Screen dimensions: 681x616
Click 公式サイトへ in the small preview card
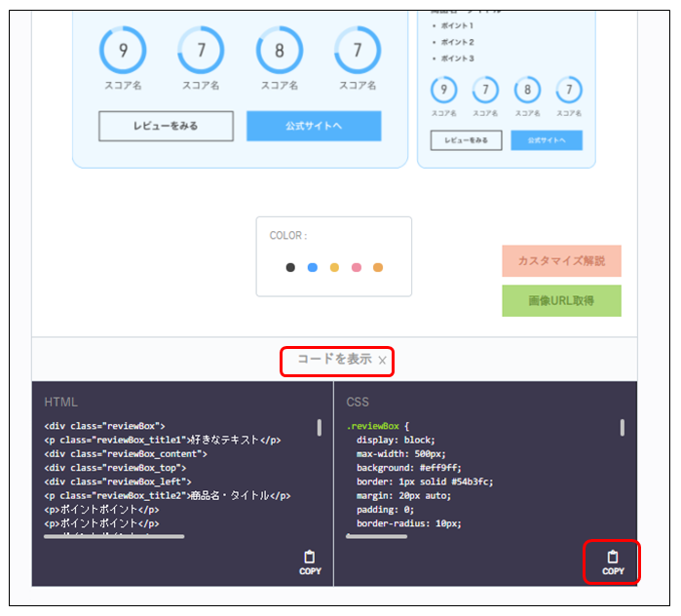547,140
